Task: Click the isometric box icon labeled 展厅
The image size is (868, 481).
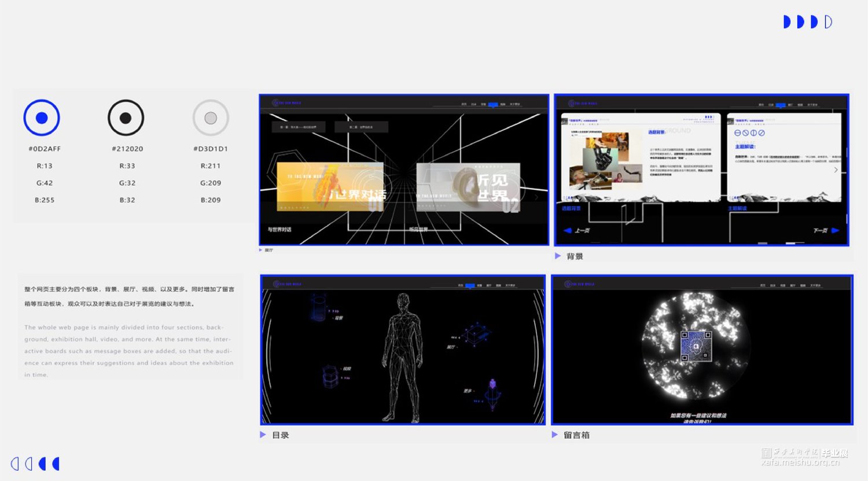Action: tap(476, 335)
